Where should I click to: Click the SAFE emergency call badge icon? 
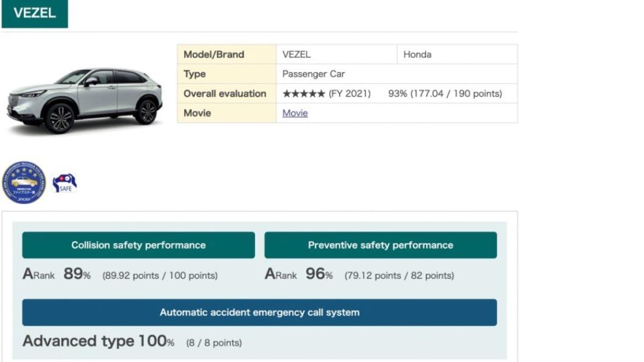(64, 183)
